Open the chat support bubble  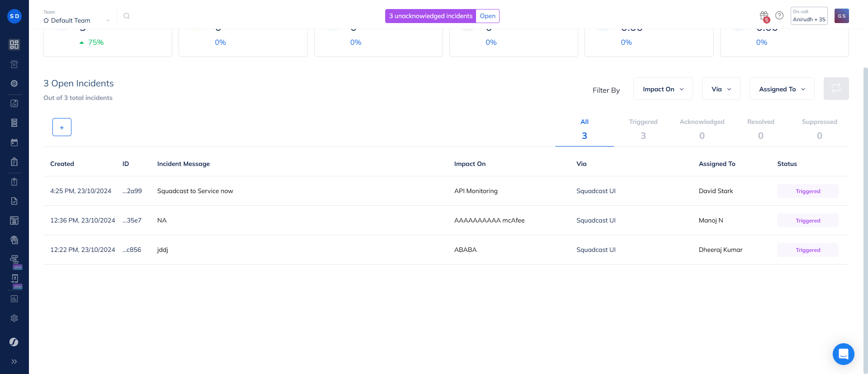point(844,354)
